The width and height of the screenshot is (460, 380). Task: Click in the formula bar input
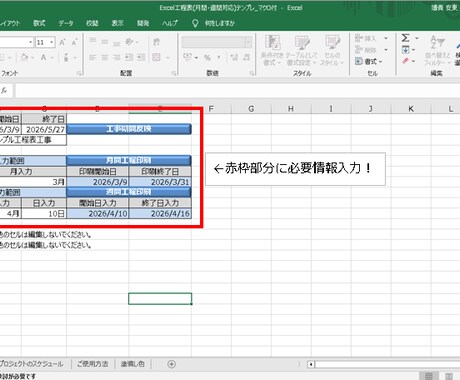(x=237, y=90)
